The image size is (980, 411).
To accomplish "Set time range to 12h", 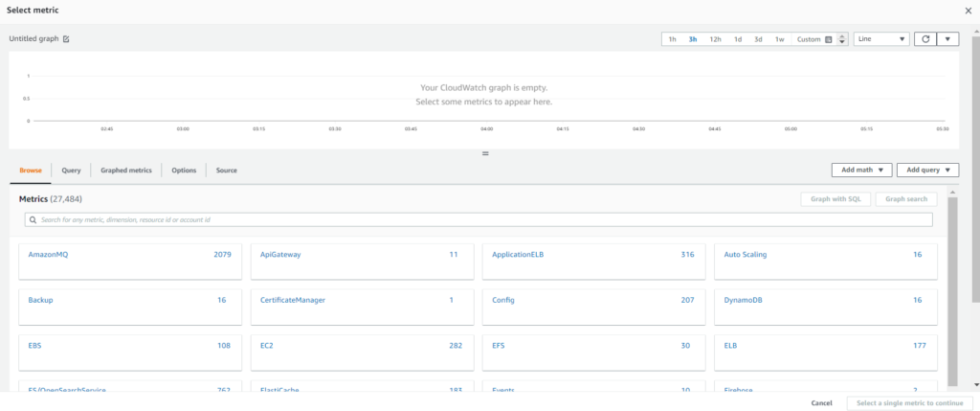I will click(715, 38).
